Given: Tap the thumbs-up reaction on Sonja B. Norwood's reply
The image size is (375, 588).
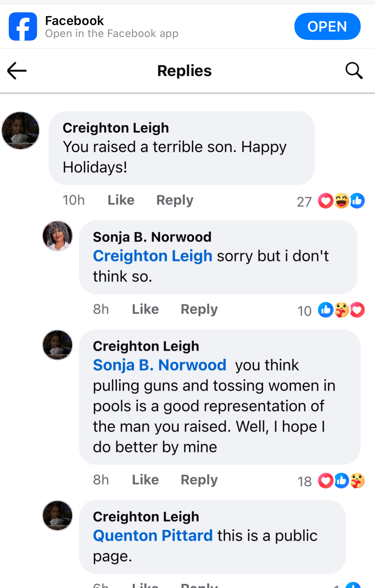Looking at the screenshot, I should click(326, 310).
